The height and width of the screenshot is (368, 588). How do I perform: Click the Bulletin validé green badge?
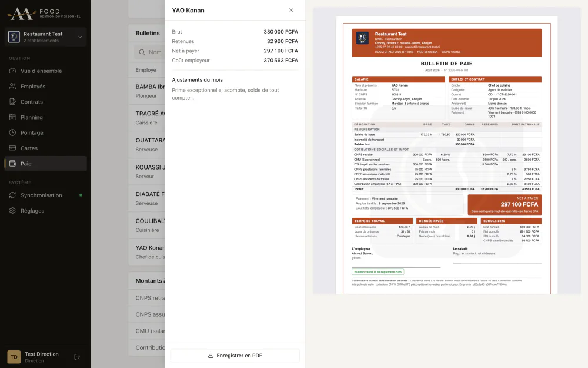(378, 272)
